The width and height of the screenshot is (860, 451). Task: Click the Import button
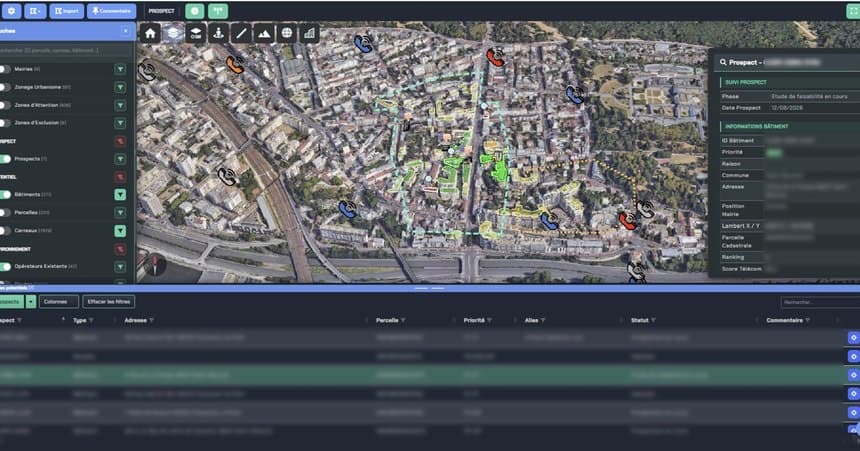point(66,11)
